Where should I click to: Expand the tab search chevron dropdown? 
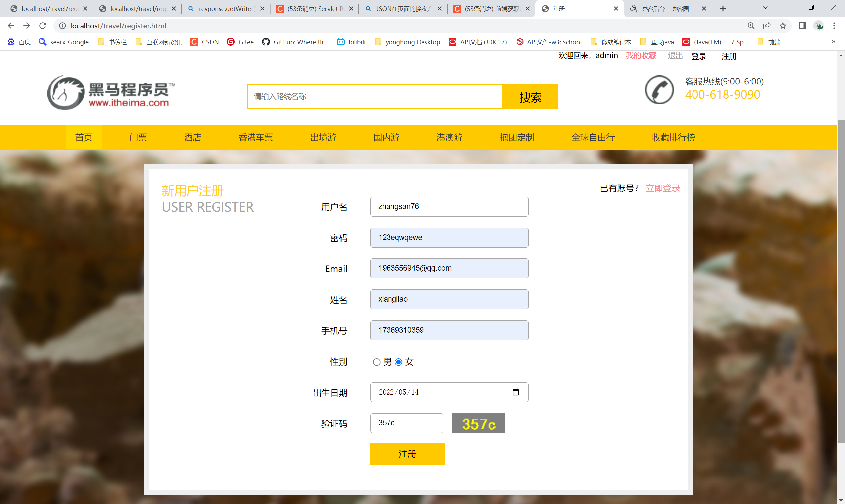click(765, 8)
